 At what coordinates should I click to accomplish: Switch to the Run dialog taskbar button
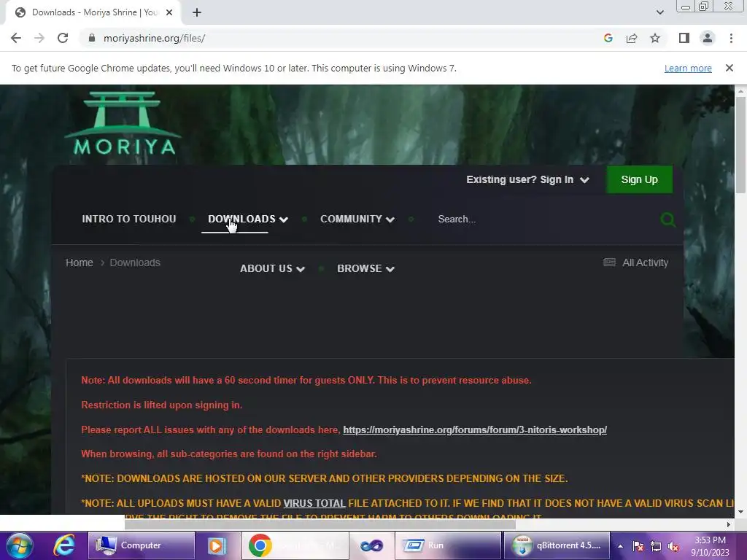pyautogui.click(x=448, y=545)
